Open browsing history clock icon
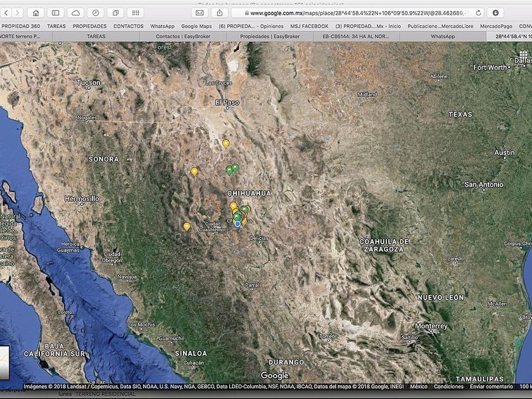The height and width of the screenshot is (399, 532). click(96, 13)
